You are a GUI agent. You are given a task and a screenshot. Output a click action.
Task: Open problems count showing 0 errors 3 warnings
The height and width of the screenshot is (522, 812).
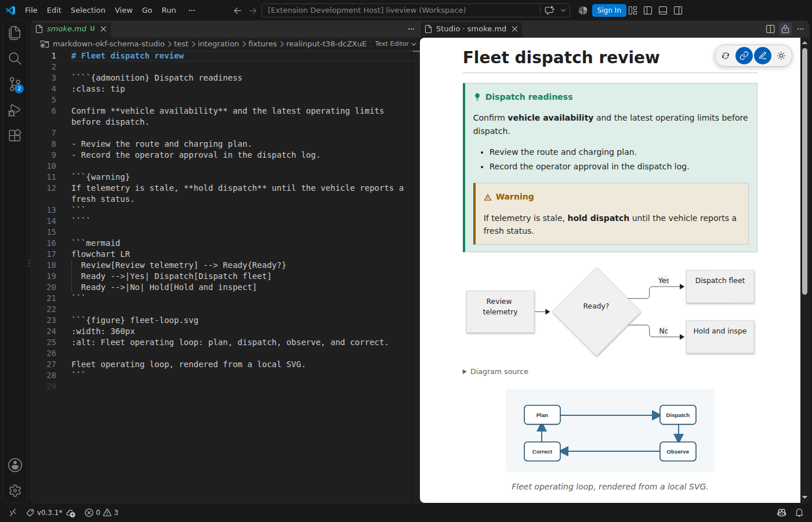(101, 513)
